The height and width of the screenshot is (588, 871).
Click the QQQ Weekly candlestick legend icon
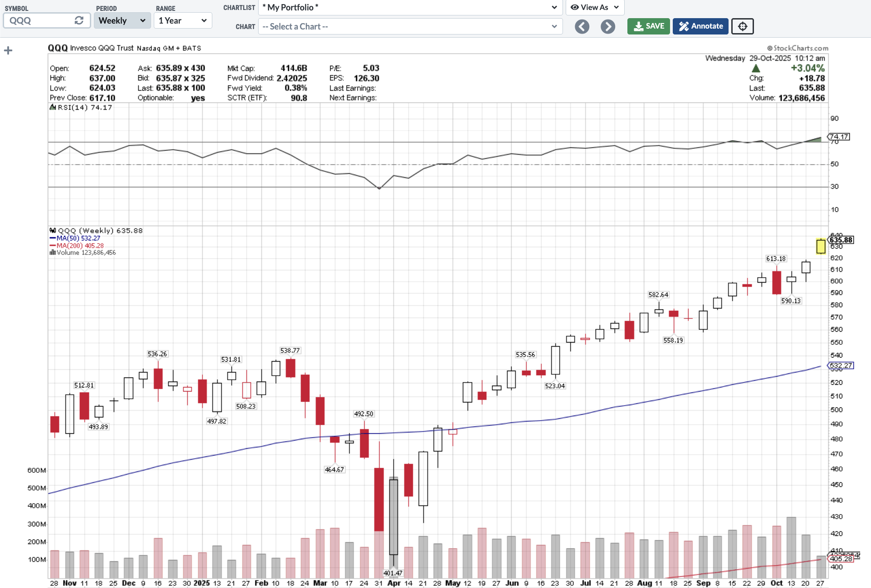click(53, 230)
